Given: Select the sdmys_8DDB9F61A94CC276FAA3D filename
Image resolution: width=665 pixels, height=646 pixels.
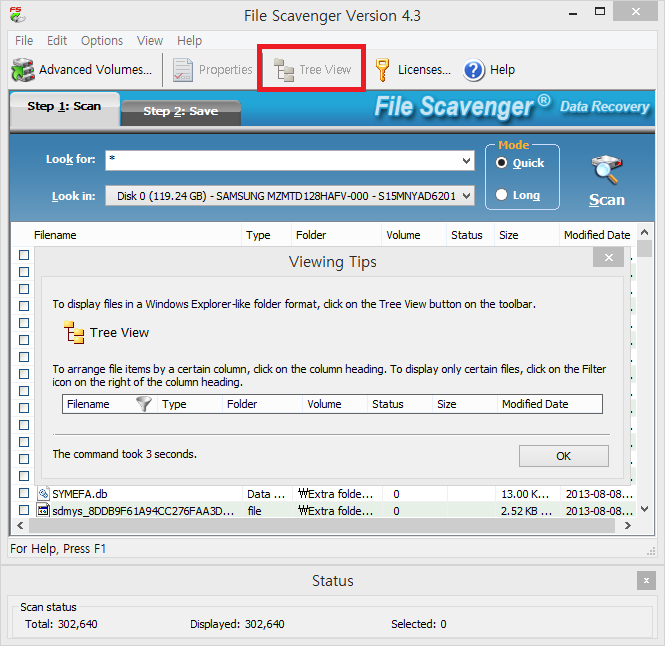Looking at the screenshot, I should 143,511.
